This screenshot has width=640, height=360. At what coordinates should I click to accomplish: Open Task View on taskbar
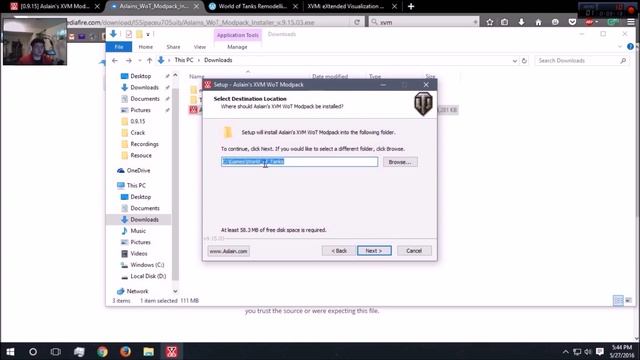point(56,351)
